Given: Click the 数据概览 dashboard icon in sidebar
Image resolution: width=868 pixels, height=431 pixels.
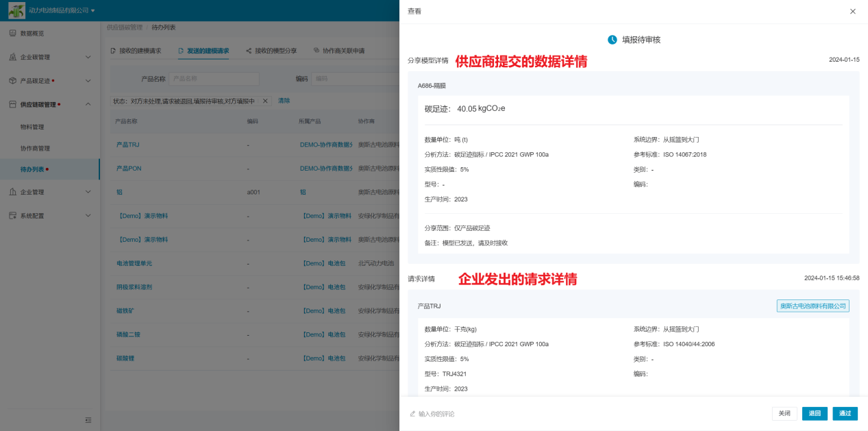Looking at the screenshot, I should click(12, 34).
